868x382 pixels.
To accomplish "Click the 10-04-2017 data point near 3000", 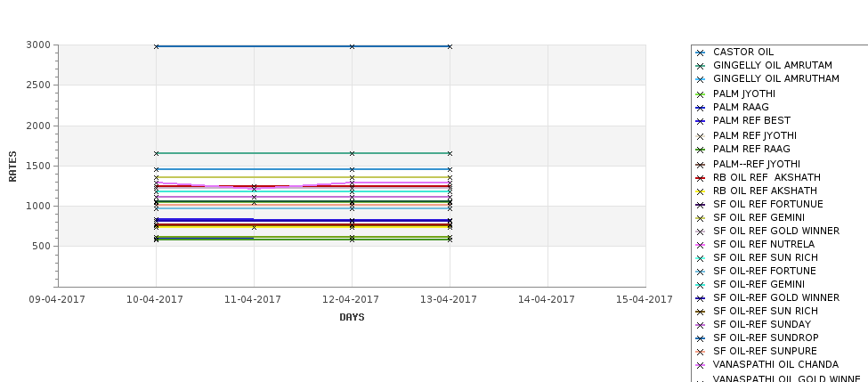I will [x=156, y=46].
